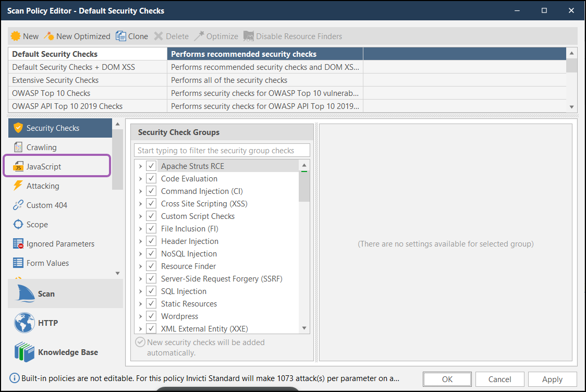Expand the File Inclusion (FI) group
The image size is (586, 392).
[140, 228]
